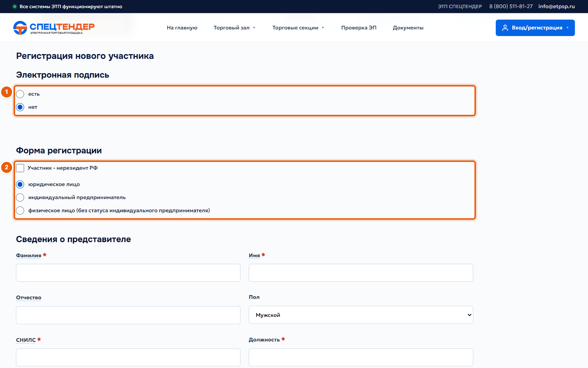Image resolution: width=588 pixels, height=368 pixels.
Task: Click the 'Регистрация нового участника' heading
Action: (85, 56)
